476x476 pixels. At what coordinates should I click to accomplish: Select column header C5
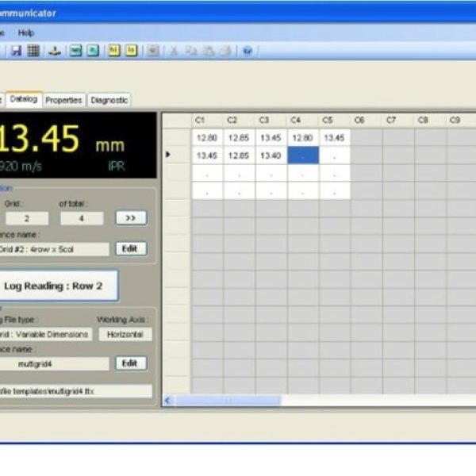click(x=334, y=121)
